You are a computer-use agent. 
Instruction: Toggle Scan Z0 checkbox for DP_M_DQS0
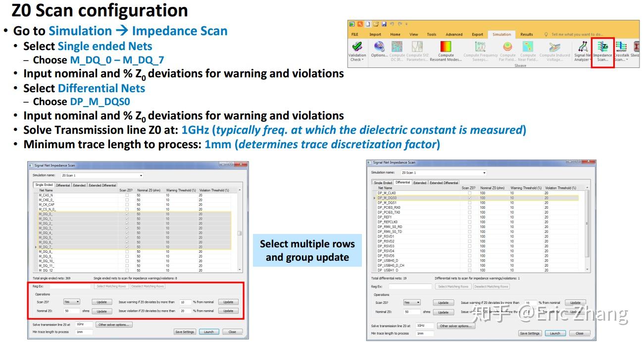pos(470,198)
